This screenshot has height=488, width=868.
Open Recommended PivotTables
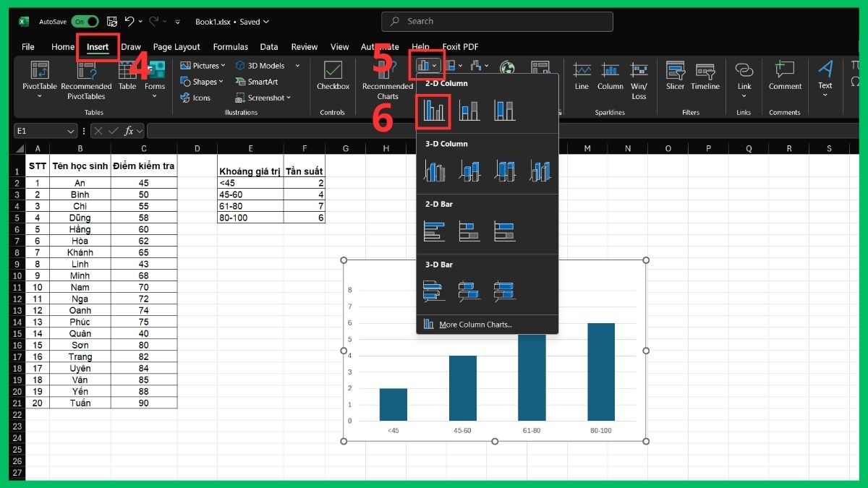click(86, 80)
